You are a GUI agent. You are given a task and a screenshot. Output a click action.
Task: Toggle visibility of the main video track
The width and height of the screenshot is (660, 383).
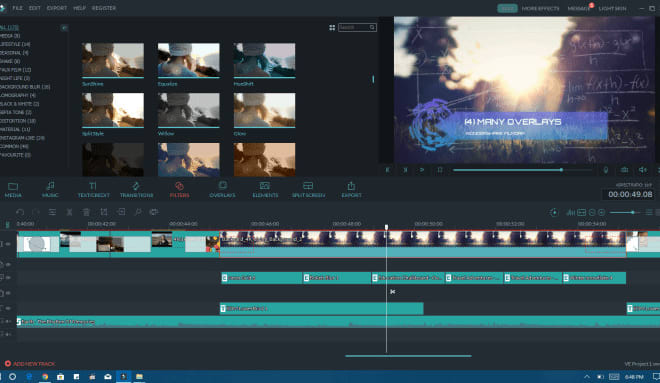pos(8,244)
